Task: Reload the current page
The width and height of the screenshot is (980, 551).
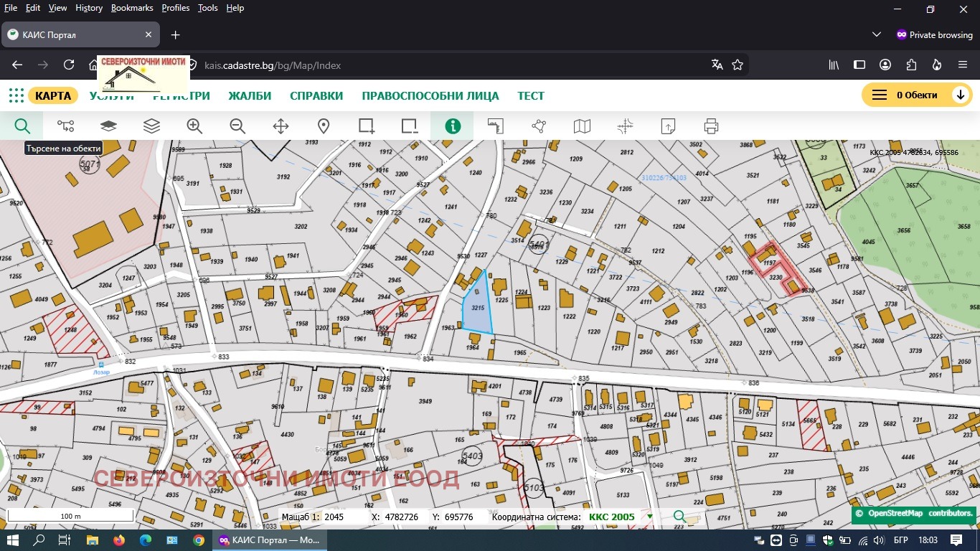Action: point(69,65)
